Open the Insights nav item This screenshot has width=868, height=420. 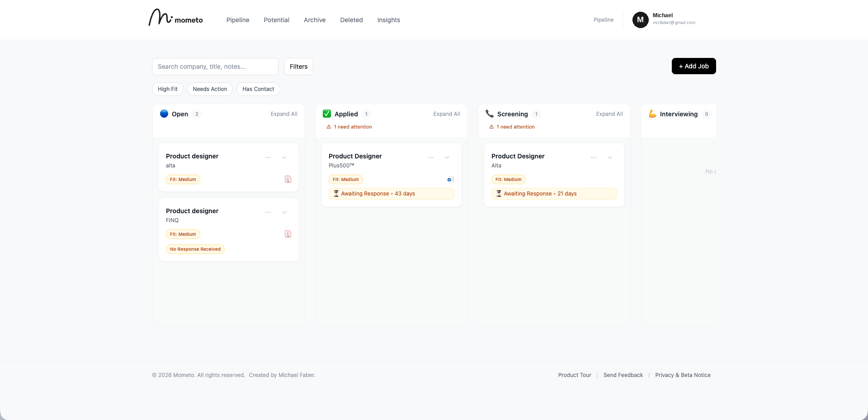389,20
